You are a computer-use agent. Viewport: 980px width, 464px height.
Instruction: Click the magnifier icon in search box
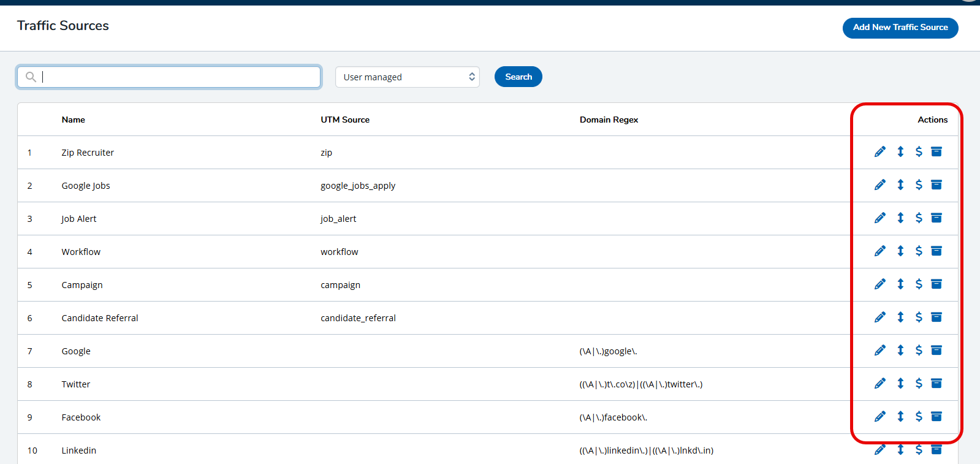(31, 77)
